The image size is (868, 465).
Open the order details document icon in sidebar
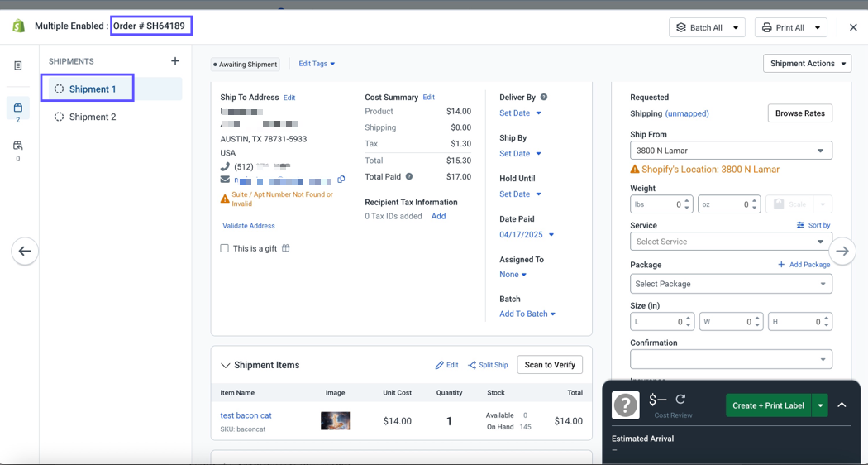tap(18, 66)
